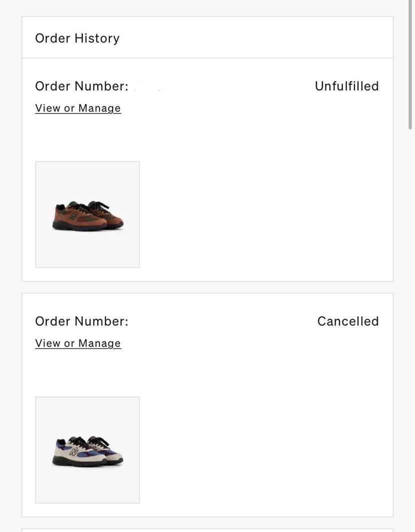The image size is (415, 532).
Task: Click blank space in the Cancelled order card
Action: (264, 441)
